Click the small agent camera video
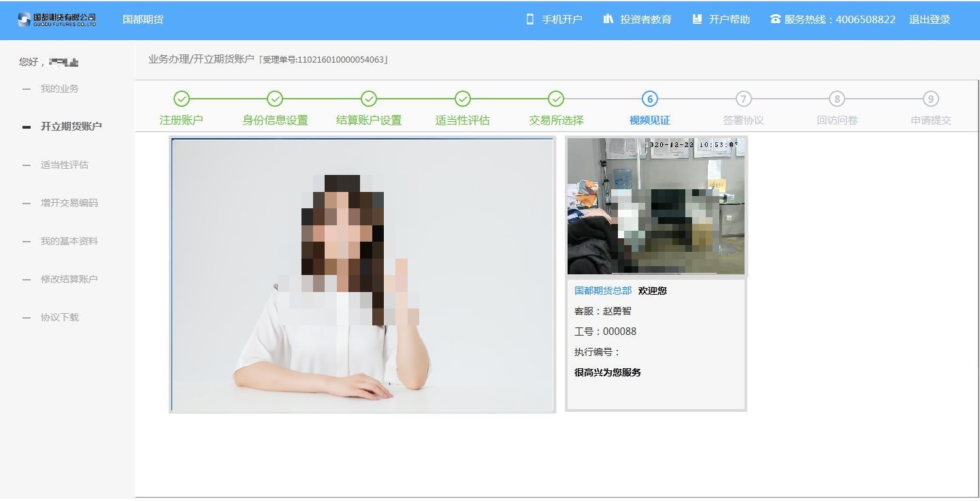 point(656,206)
